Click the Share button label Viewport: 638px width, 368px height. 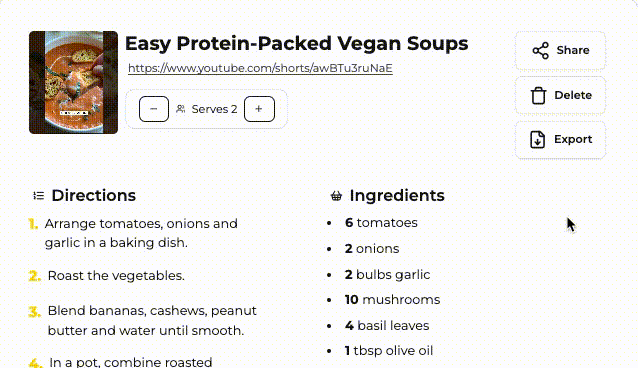point(573,50)
